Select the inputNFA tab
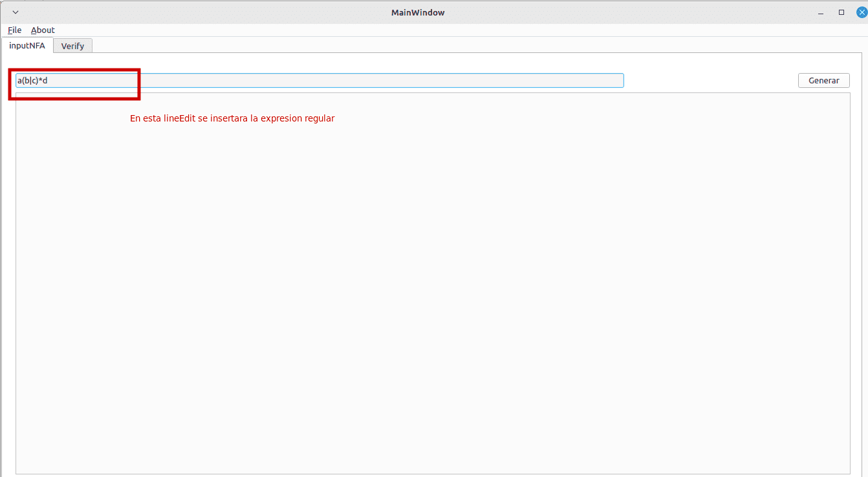Image resolution: width=868 pixels, height=477 pixels. click(x=27, y=45)
